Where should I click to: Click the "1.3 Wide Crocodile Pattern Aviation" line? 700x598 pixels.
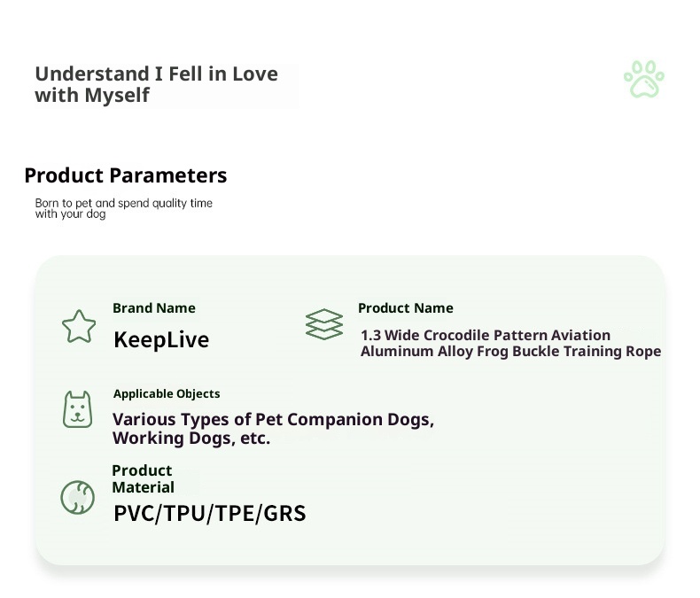click(x=486, y=335)
